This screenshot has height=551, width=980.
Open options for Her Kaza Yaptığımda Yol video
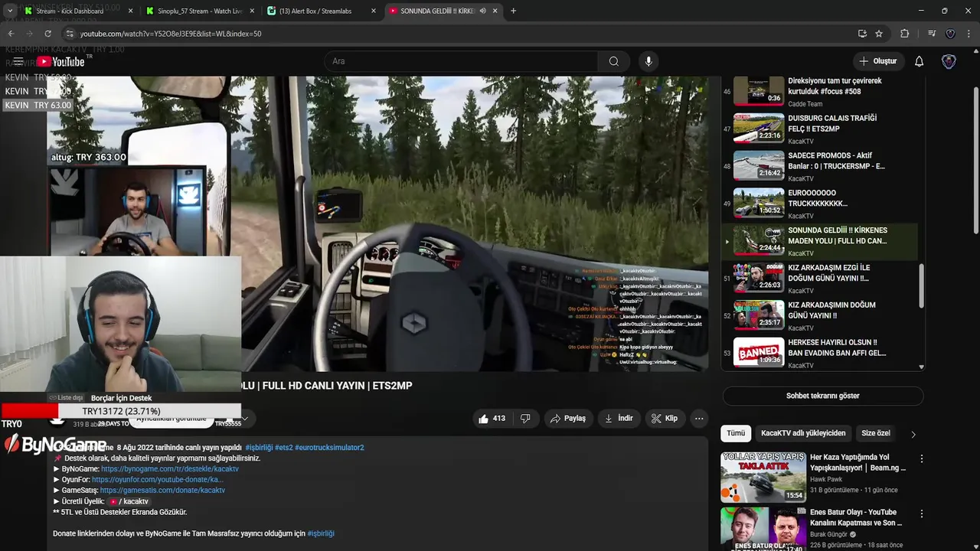pos(922,458)
